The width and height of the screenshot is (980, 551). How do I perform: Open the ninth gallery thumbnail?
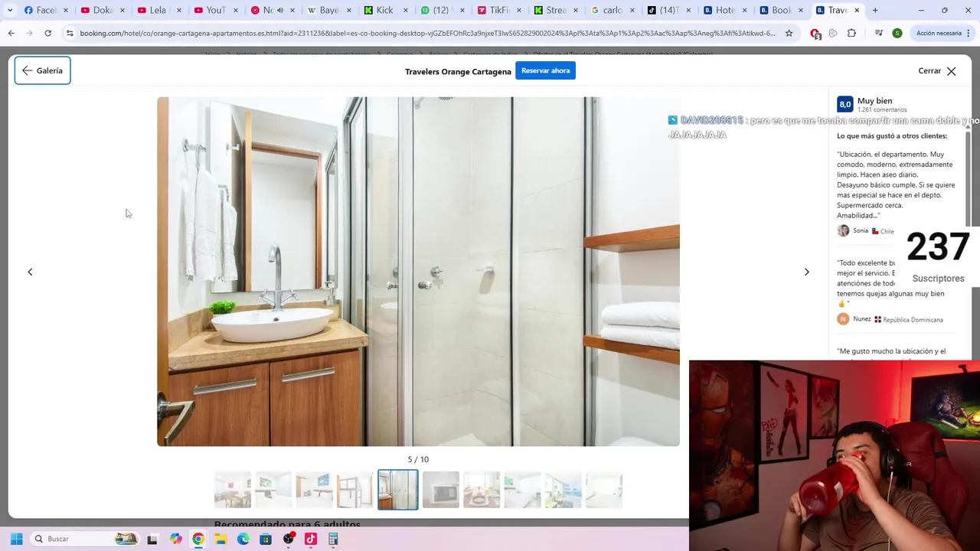click(x=563, y=490)
